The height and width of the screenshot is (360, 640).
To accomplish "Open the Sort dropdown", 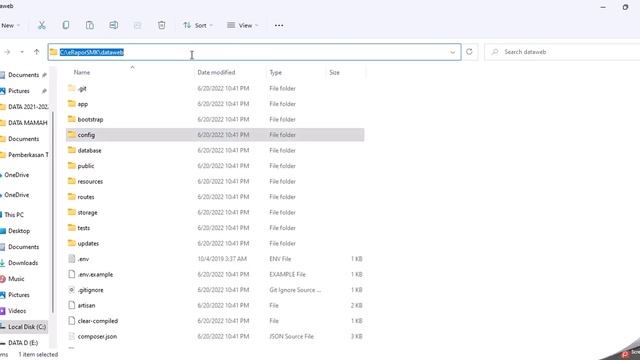I will click(198, 25).
